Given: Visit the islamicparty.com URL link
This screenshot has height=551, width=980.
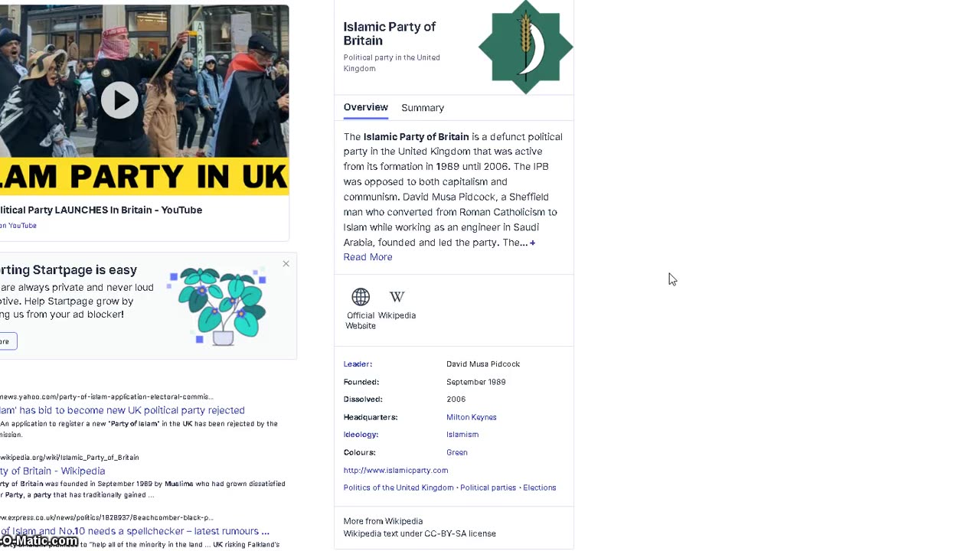Looking at the screenshot, I should pos(396,470).
